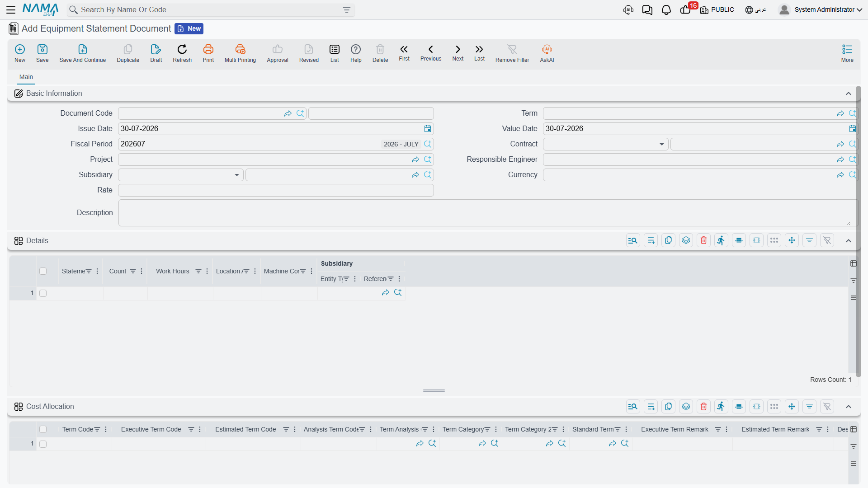
Task: Click AI assistant icon in top bar
Action: tap(628, 10)
